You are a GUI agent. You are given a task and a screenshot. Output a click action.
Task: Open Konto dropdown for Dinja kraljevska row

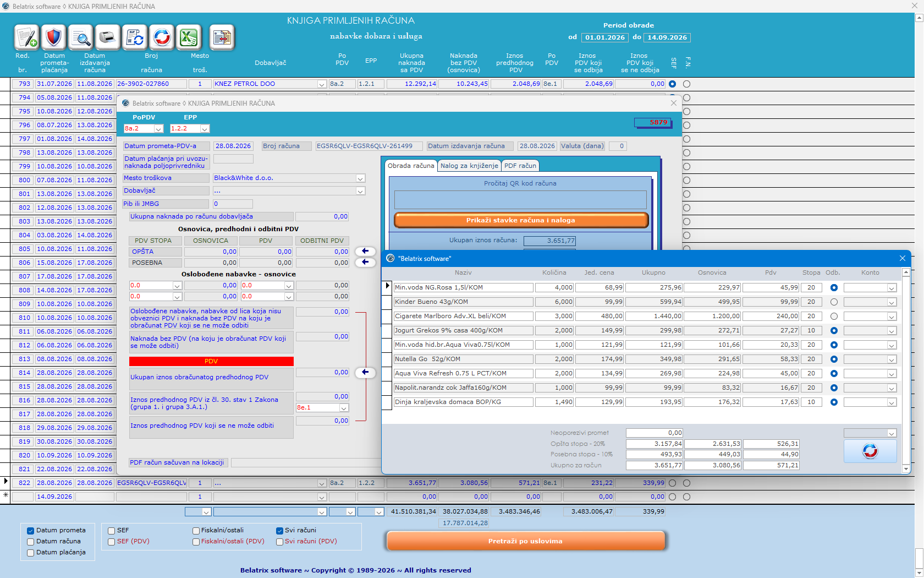(892, 402)
